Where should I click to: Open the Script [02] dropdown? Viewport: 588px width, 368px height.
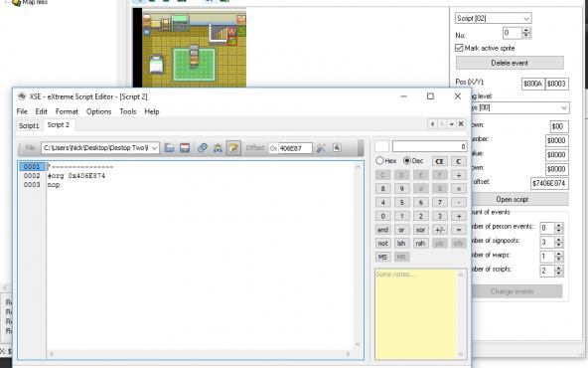coord(493,18)
